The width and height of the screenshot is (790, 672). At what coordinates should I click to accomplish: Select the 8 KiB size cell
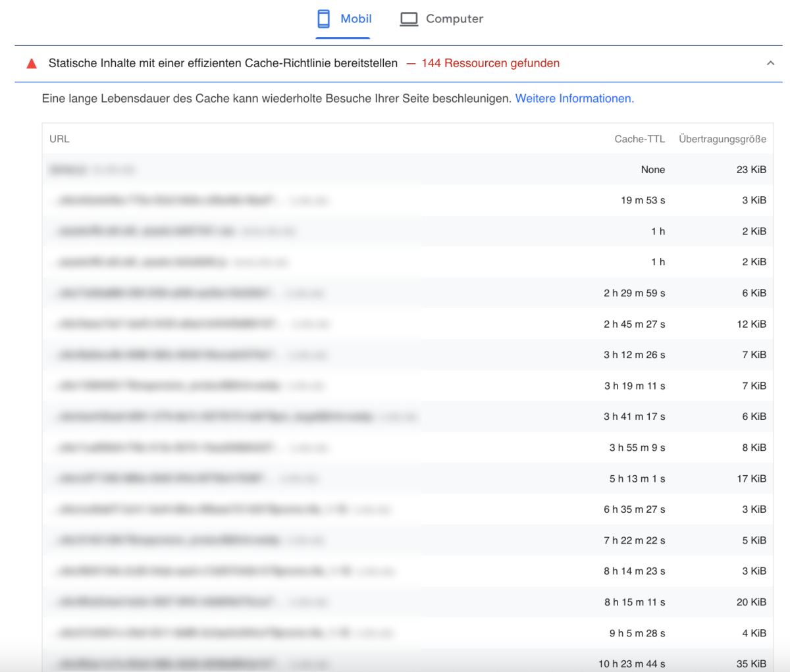(x=754, y=448)
